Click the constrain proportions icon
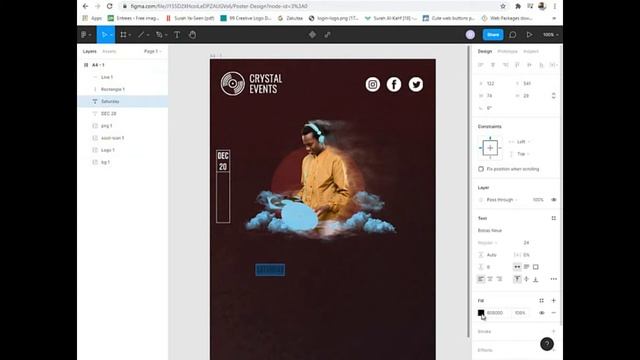The height and width of the screenshot is (360, 640). 553,96
